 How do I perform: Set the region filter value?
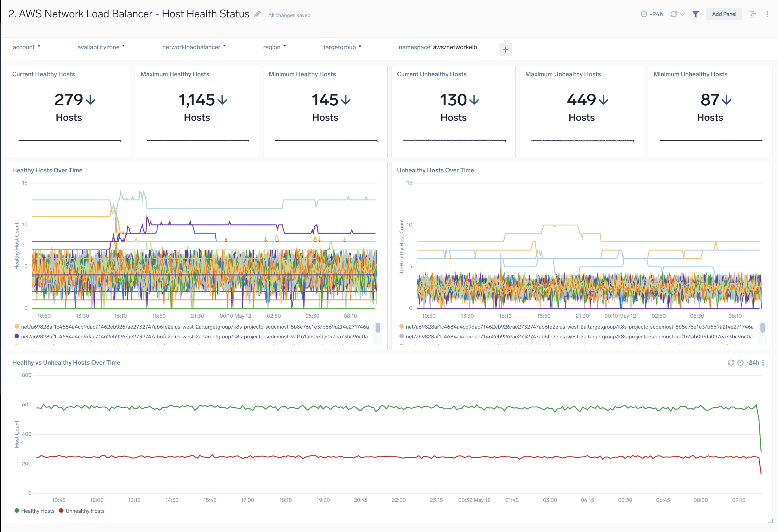coord(294,47)
